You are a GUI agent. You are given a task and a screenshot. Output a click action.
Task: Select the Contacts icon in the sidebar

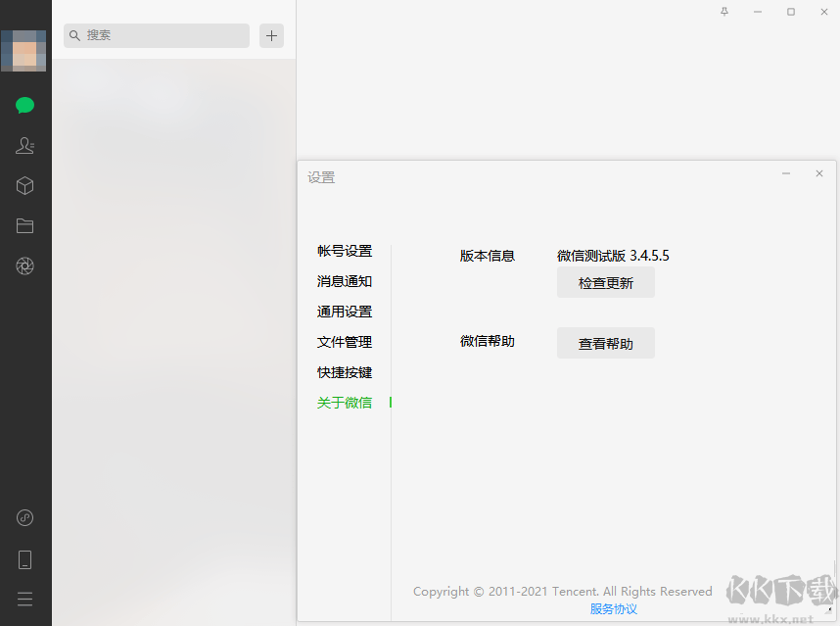click(24, 145)
